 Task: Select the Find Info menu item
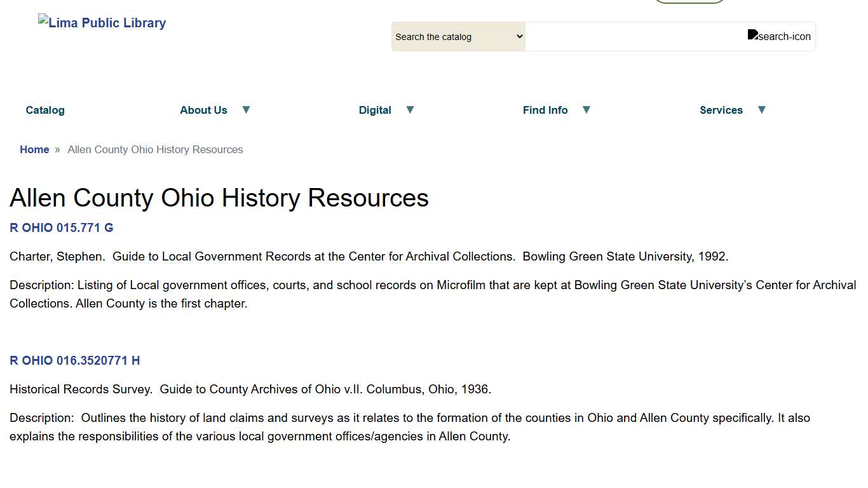coord(545,109)
